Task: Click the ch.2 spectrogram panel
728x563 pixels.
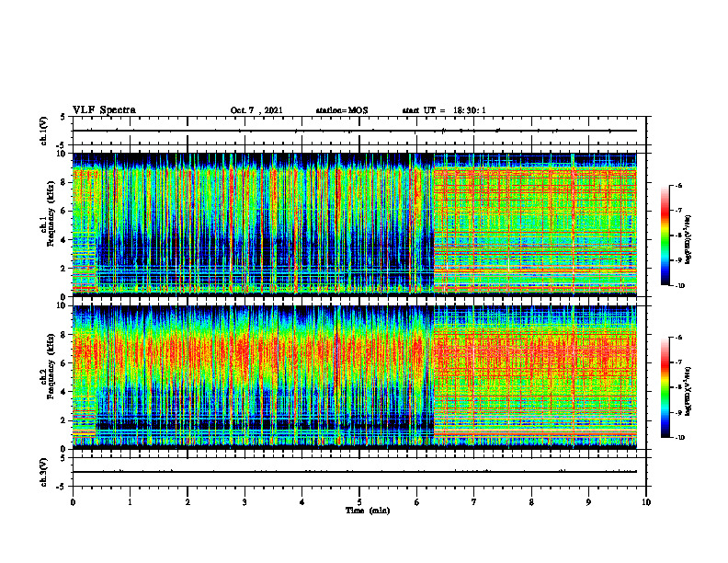Action: [x=355, y=377]
